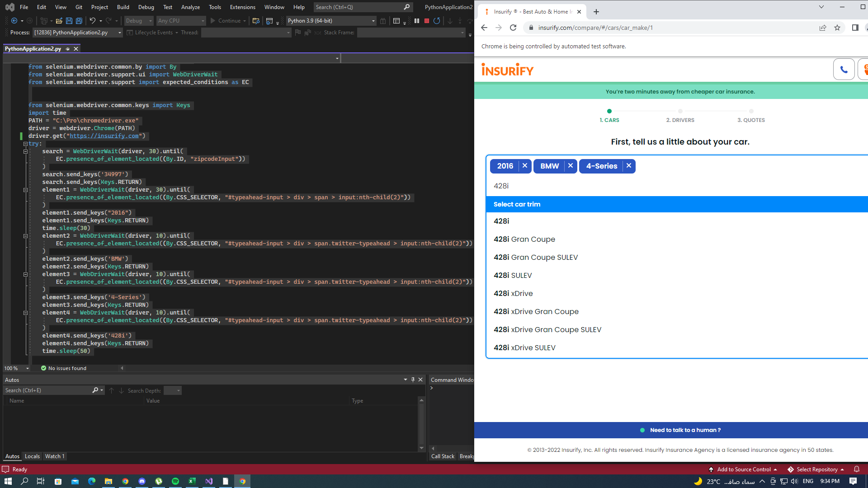Viewport: 868px width, 488px height.
Task: Open the Process selector dropdown
Action: pyautogui.click(x=78, y=33)
